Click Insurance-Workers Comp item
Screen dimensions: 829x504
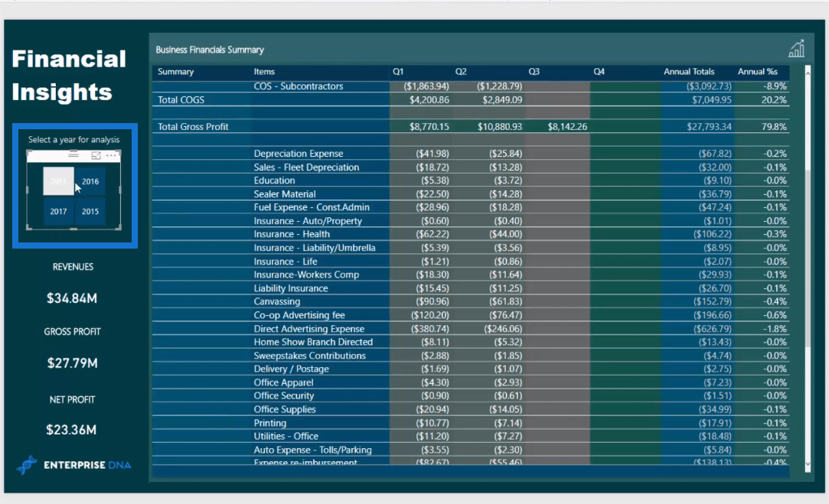click(x=306, y=275)
